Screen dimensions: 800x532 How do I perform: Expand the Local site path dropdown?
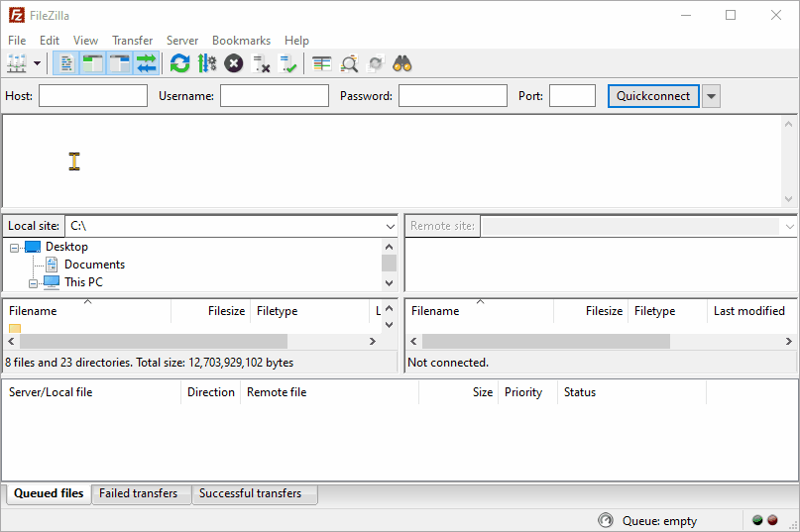(390, 227)
